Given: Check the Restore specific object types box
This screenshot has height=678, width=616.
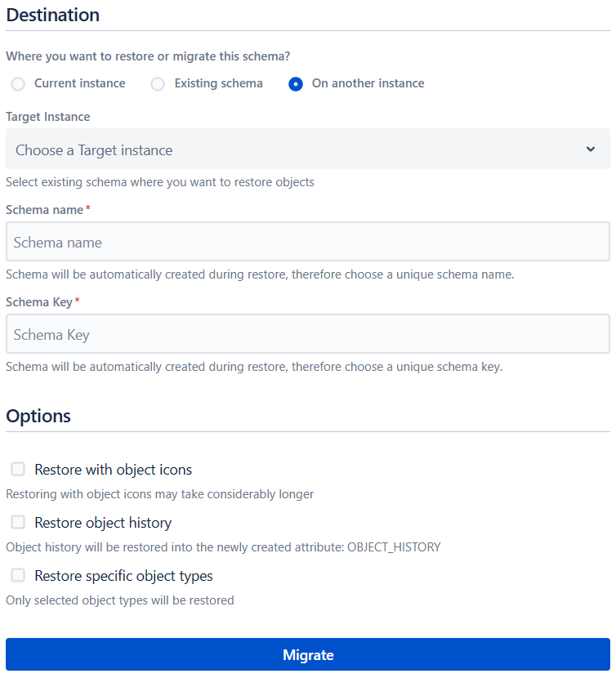Looking at the screenshot, I should click(18, 575).
